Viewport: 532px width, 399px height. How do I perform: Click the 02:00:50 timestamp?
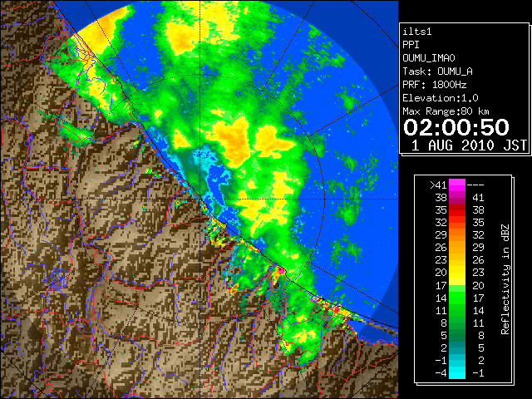pos(456,127)
